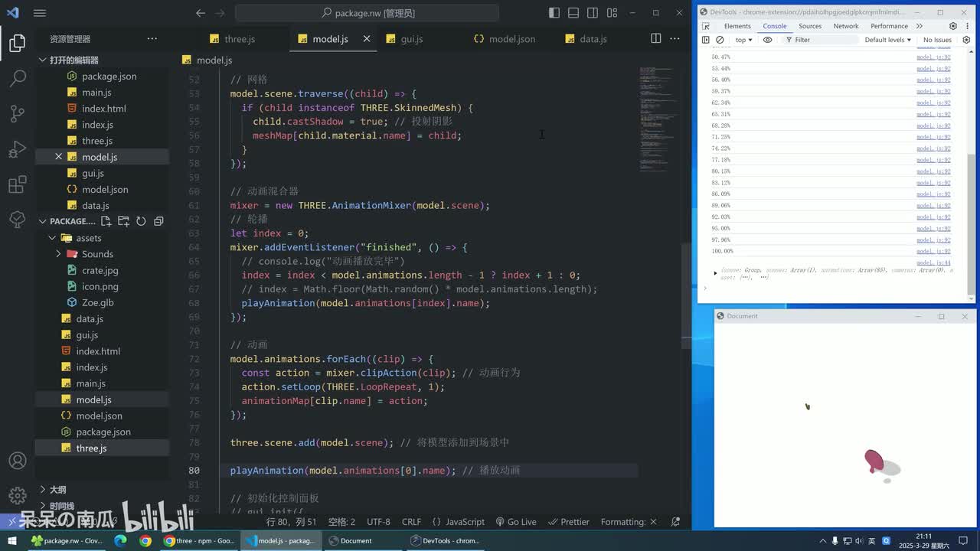The height and width of the screenshot is (551, 980).
Task: Toggle live expression eye in console
Action: click(767, 40)
